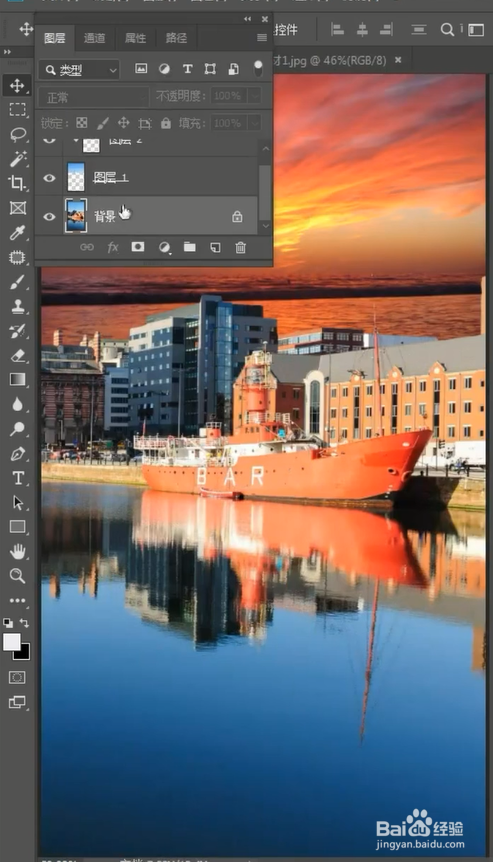Add a layer style with fx button
This screenshot has height=862, width=493.
coord(113,247)
